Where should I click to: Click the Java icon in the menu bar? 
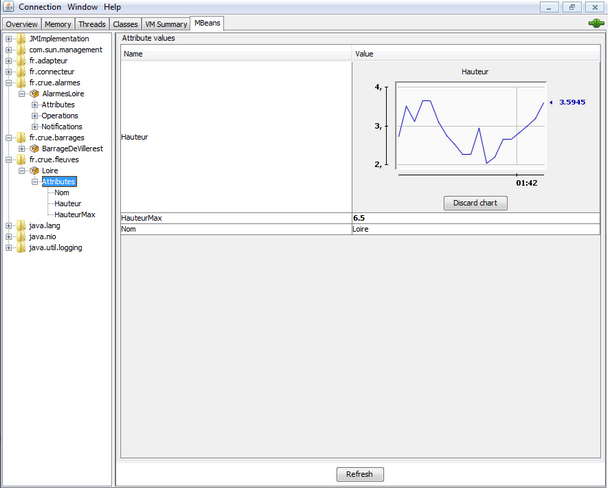pos(8,6)
